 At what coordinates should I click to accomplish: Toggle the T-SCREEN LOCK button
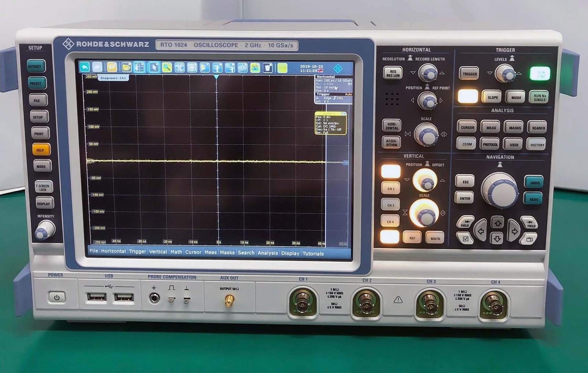pyautogui.click(x=43, y=187)
